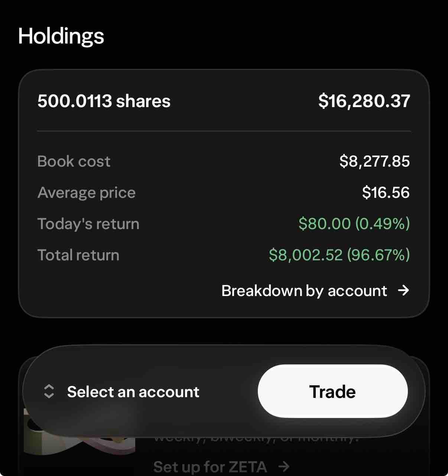Viewport: 448px width, 476px height.
Task: Click the $16,280.37 market value
Action: (x=364, y=101)
